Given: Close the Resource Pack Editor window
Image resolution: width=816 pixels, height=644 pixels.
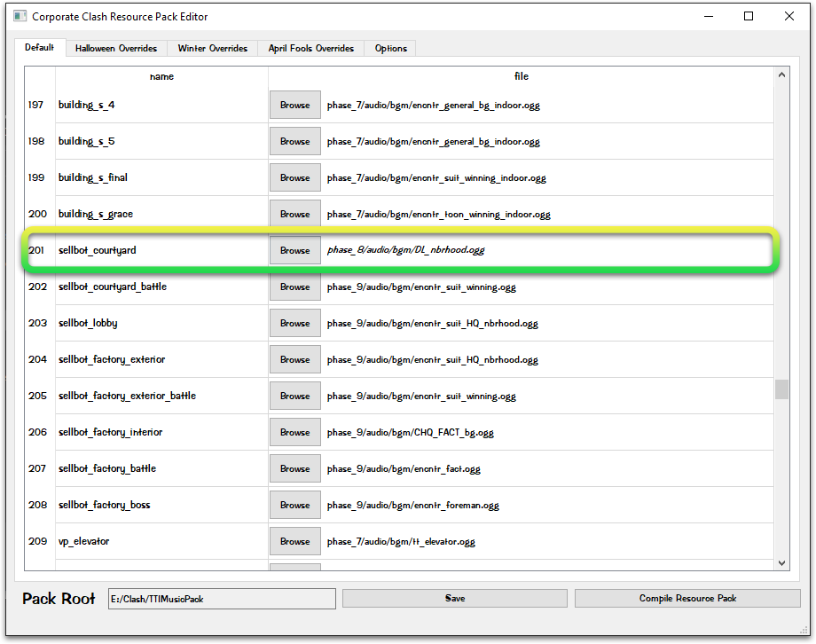Looking at the screenshot, I should 789,16.
